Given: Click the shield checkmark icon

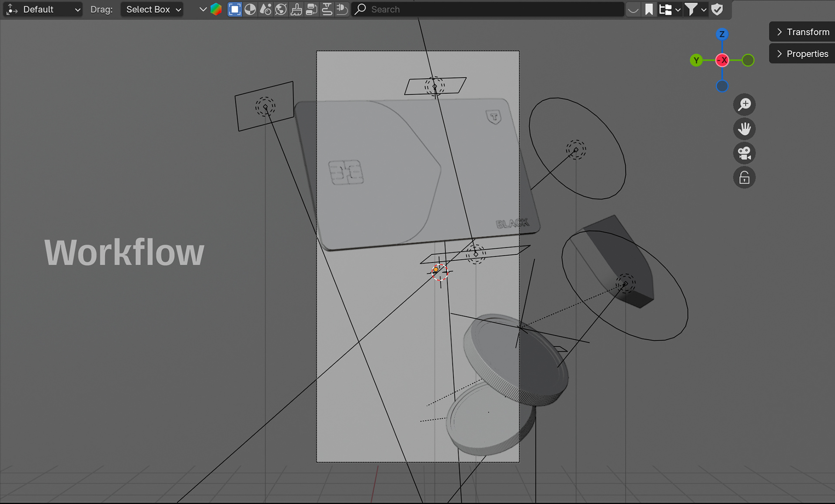Looking at the screenshot, I should (717, 9).
